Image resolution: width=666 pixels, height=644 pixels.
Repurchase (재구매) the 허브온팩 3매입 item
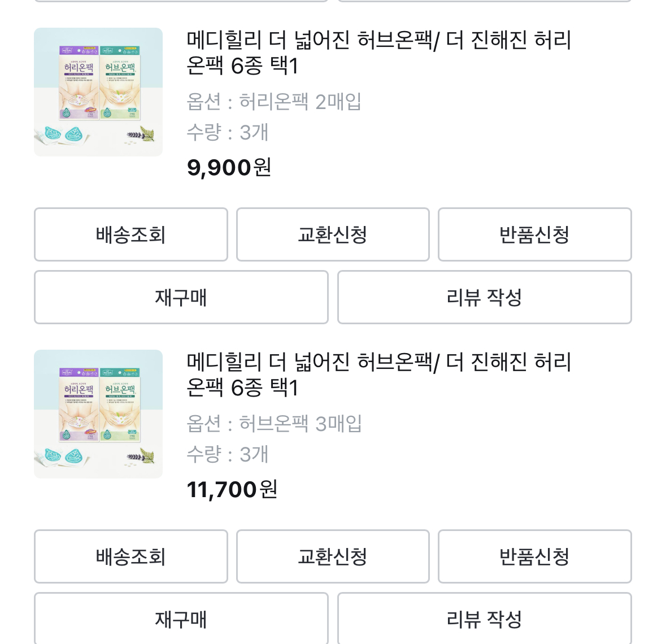pos(181,619)
